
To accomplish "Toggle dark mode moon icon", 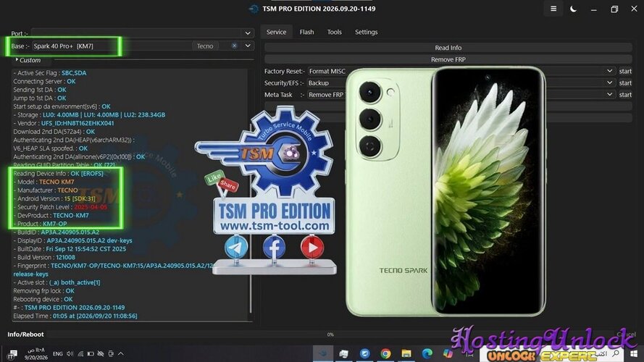I will click(573, 9).
